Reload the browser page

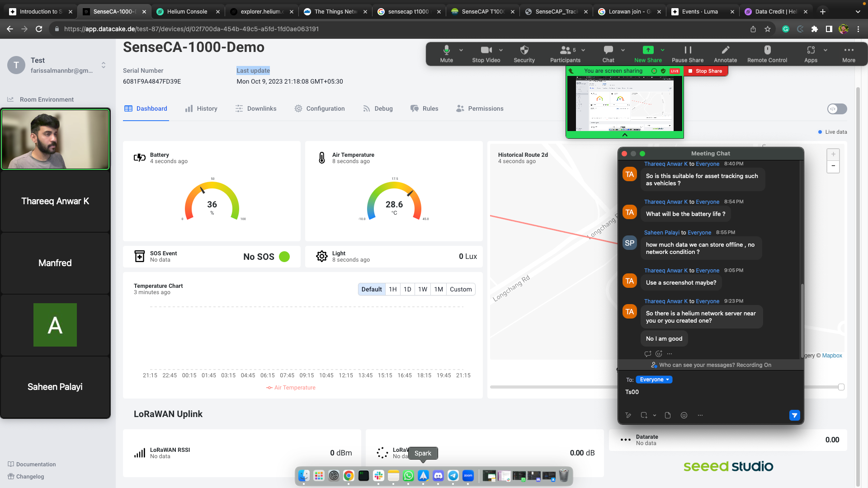[39, 29]
